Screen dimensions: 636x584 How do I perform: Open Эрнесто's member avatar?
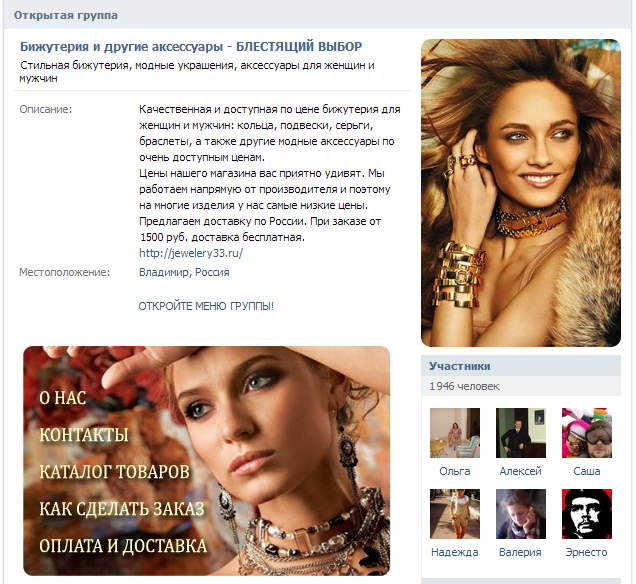point(587,514)
